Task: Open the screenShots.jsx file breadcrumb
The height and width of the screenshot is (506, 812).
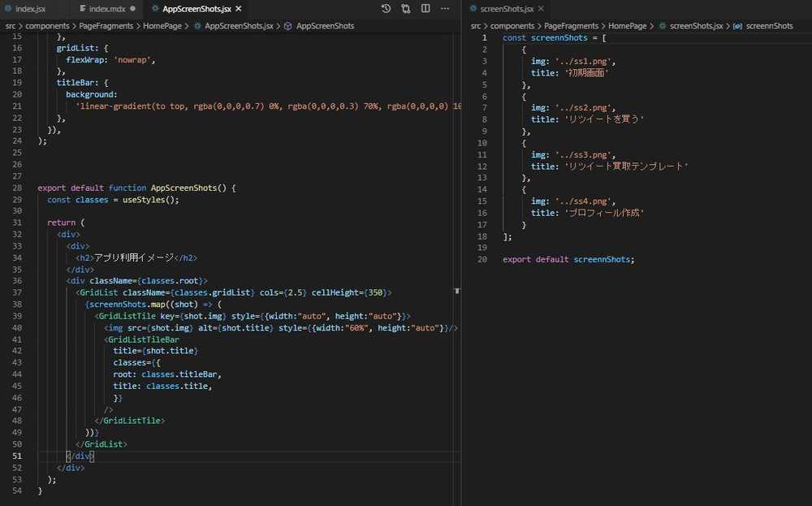Action: point(696,26)
